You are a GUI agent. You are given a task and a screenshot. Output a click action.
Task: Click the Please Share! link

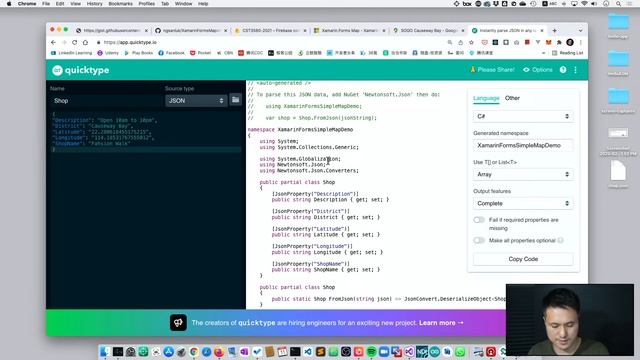click(493, 70)
